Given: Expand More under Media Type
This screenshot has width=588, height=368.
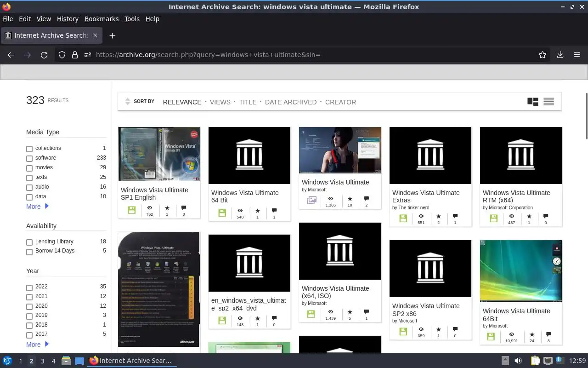Looking at the screenshot, I should [x=37, y=207].
